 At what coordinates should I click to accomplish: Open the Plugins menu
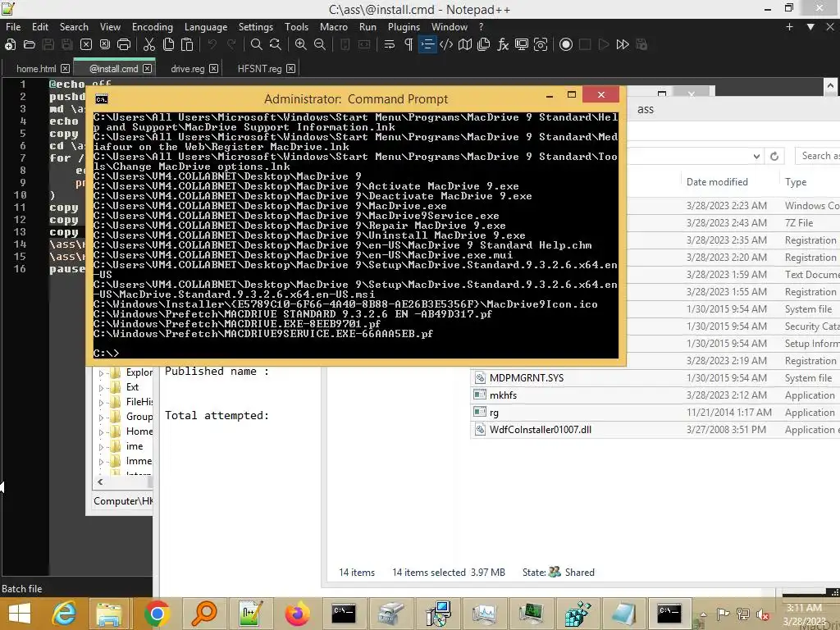click(404, 27)
